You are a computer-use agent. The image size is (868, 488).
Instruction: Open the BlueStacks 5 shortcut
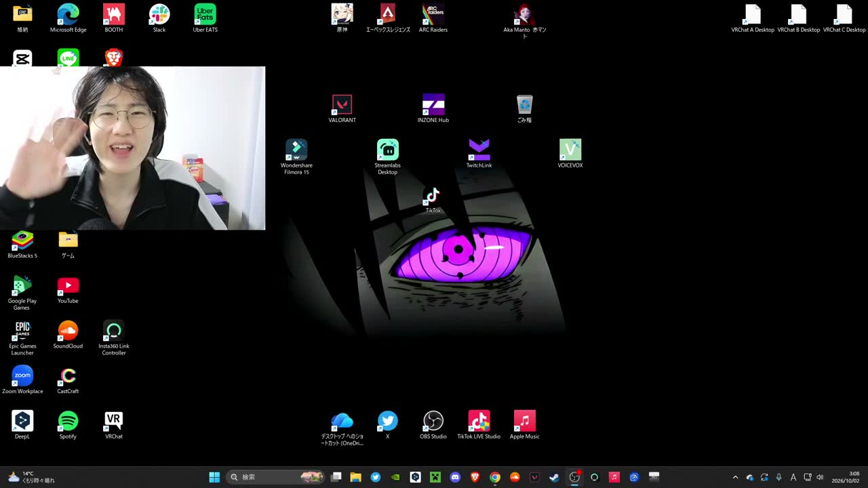[x=22, y=244]
